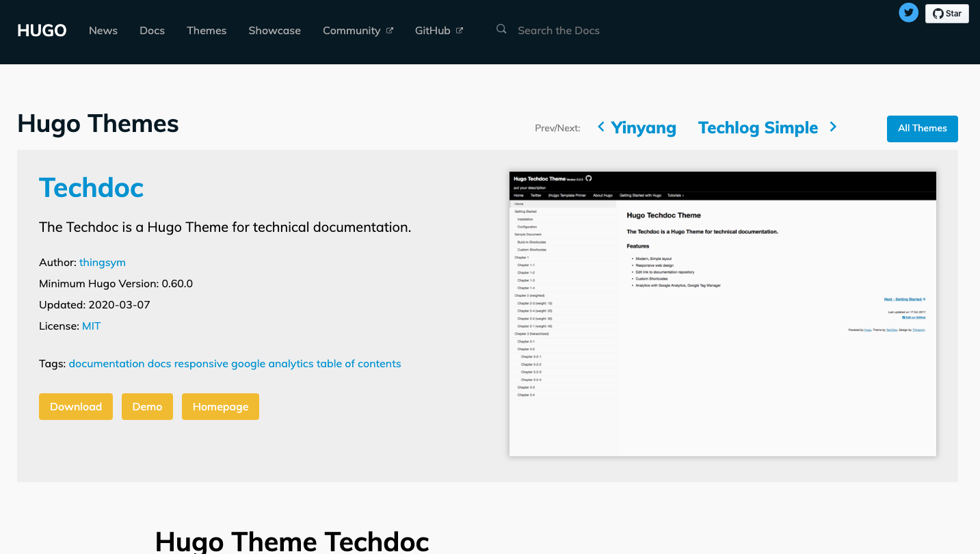Select the responsive tag
The image size is (980, 554).
click(x=201, y=364)
